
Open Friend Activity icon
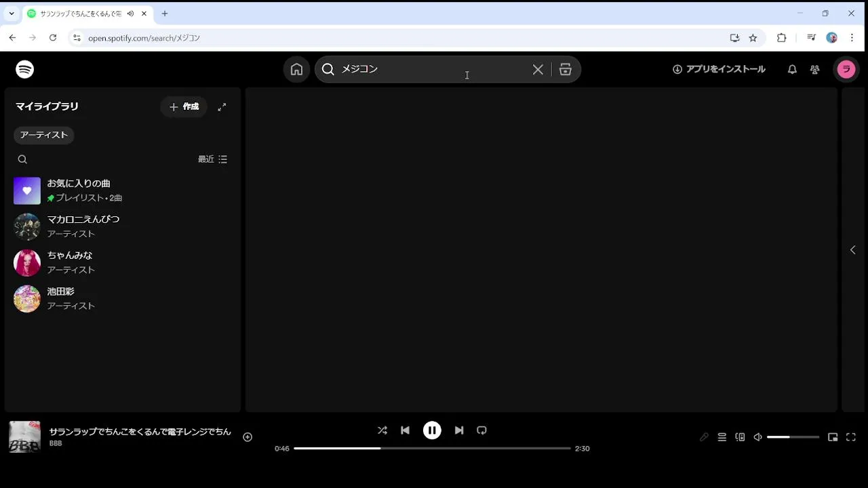(815, 69)
